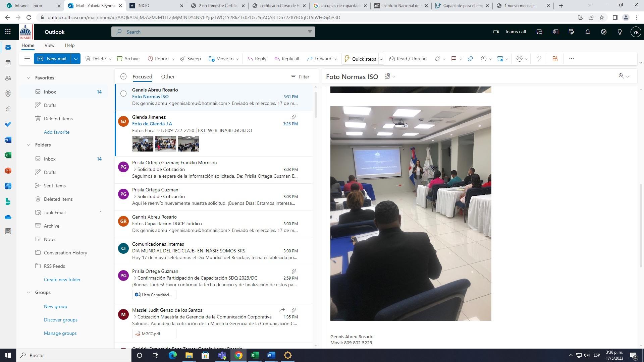Image resolution: width=644 pixels, height=362 pixels.
Task: Click the To Do checkmark icon
Action: coord(8,124)
